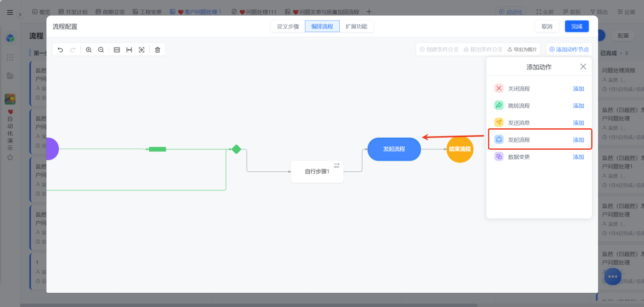
Task: Undo the last flow edit
Action: coord(60,49)
